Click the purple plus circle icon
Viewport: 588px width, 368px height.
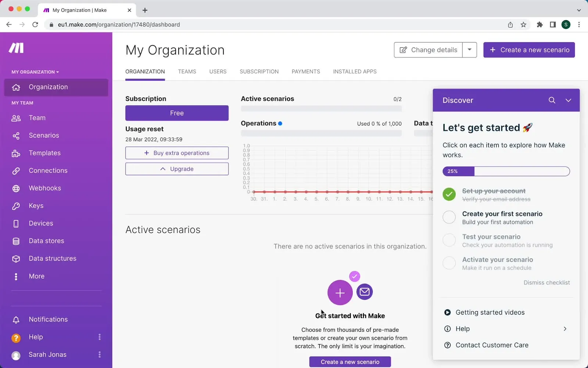340,293
